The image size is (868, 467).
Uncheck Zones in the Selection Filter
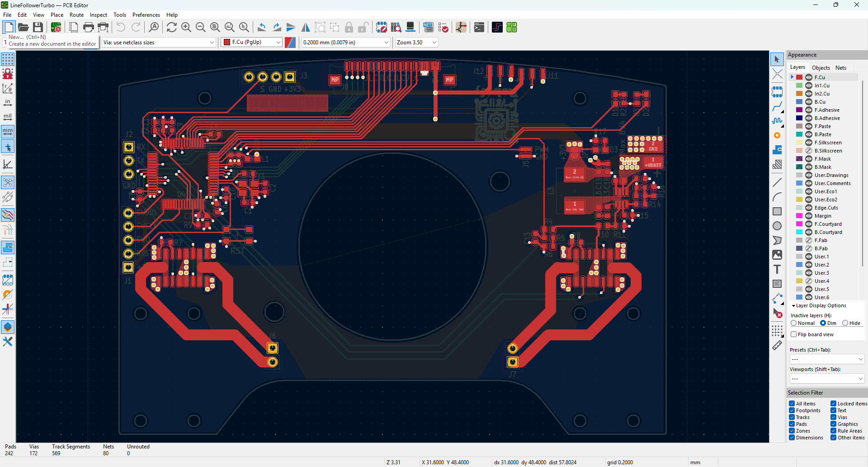point(792,431)
